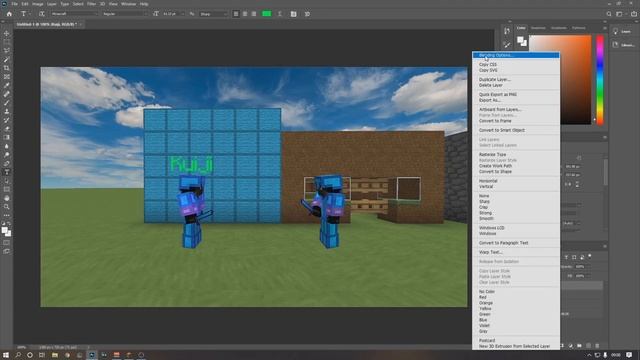Select the Gradient tool
This screenshot has height=360, width=640.
tap(7, 137)
